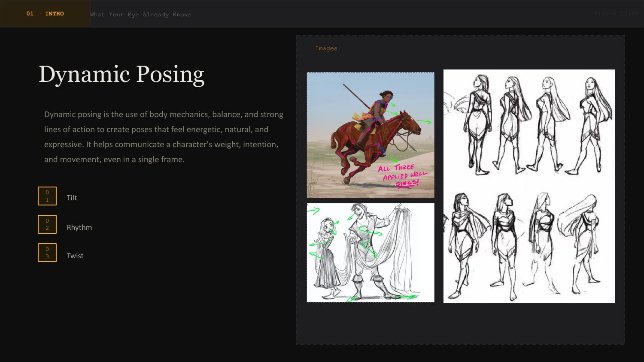Click the dynamic posing definition paragraph

164,137
